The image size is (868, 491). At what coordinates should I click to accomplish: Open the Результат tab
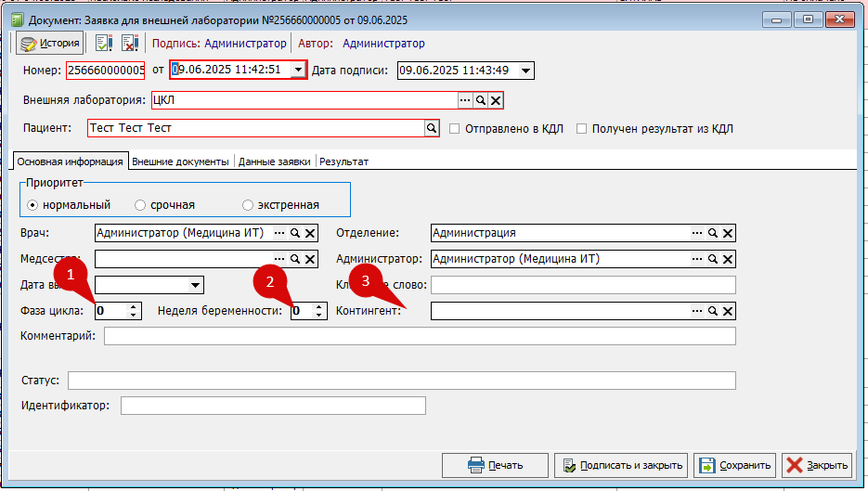[344, 162]
